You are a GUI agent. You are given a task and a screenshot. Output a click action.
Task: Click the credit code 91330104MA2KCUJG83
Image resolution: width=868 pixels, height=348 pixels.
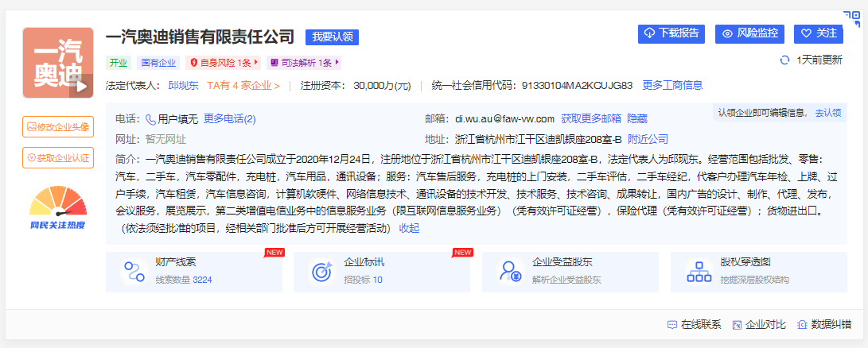coord(576,85)
